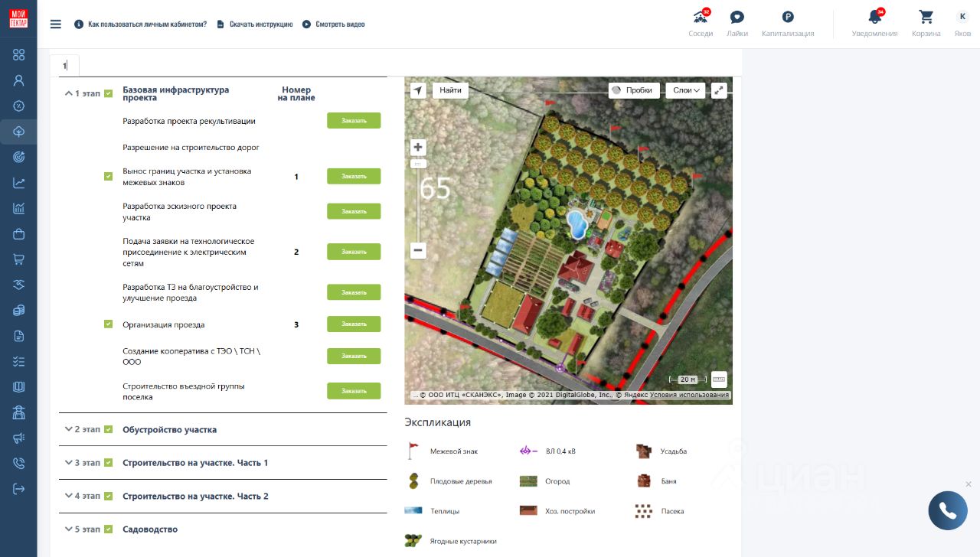Toggle 3 этап checkbox
This screenshot has height=557, width=980.
109,463
